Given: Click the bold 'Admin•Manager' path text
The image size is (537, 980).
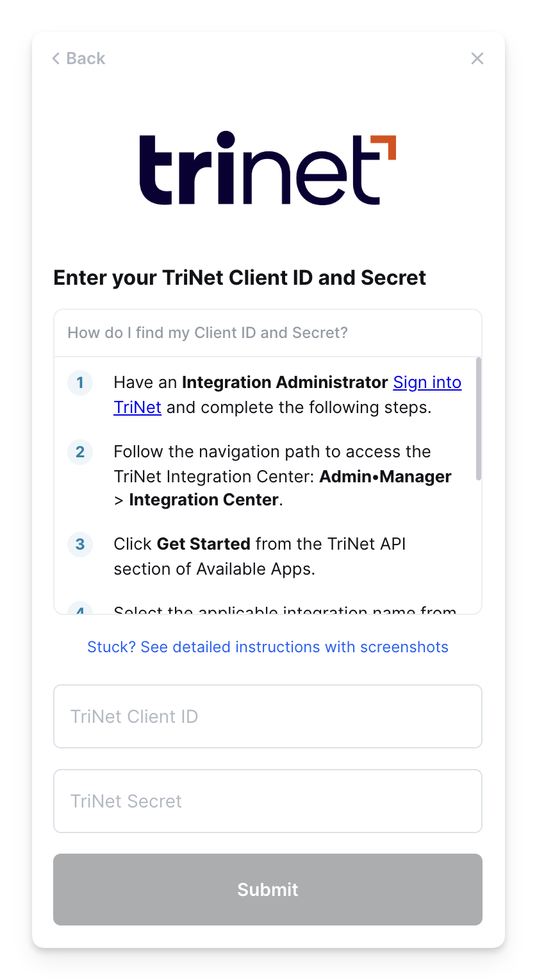Looking at the screenshot, I should 385,477.
